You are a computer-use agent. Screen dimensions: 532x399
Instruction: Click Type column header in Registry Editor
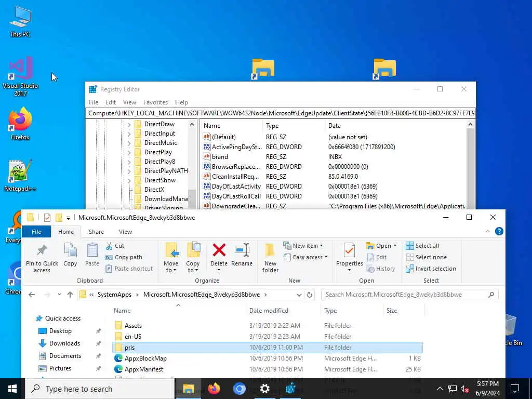(x=272, y=126)
